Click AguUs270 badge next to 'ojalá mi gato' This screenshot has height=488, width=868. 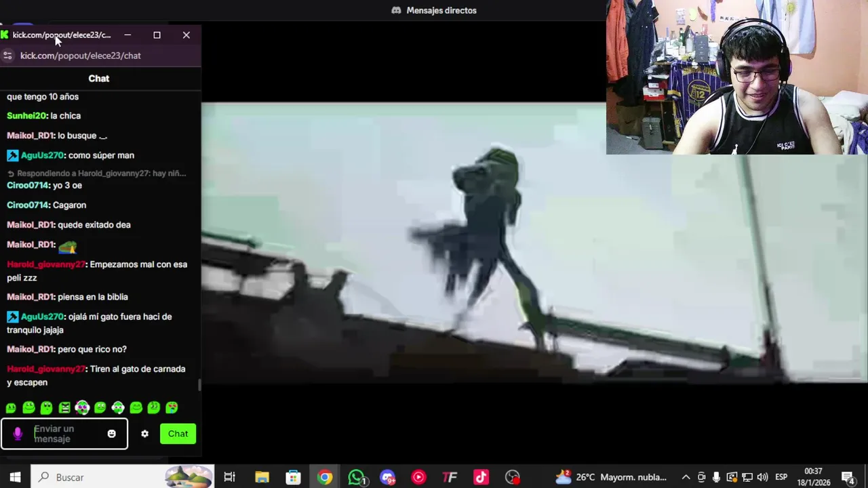click(x=12, y=317)
